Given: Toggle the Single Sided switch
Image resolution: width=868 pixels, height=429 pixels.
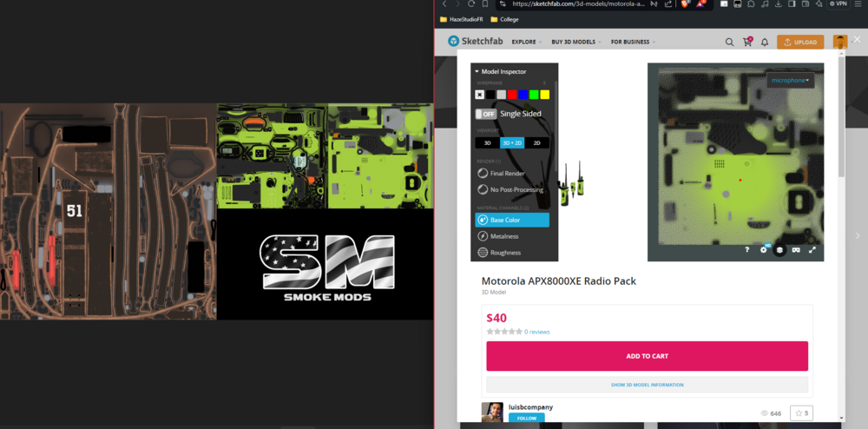Looking at the screenshot, I should point(486,114).
